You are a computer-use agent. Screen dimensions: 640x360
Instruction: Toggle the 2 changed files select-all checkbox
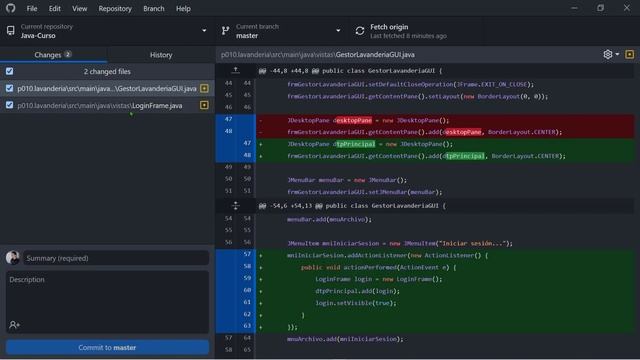[9, 71]
